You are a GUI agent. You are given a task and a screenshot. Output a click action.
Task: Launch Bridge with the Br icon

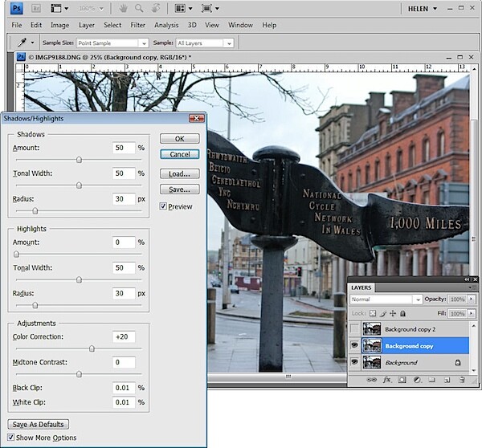[x=36, y=8]
